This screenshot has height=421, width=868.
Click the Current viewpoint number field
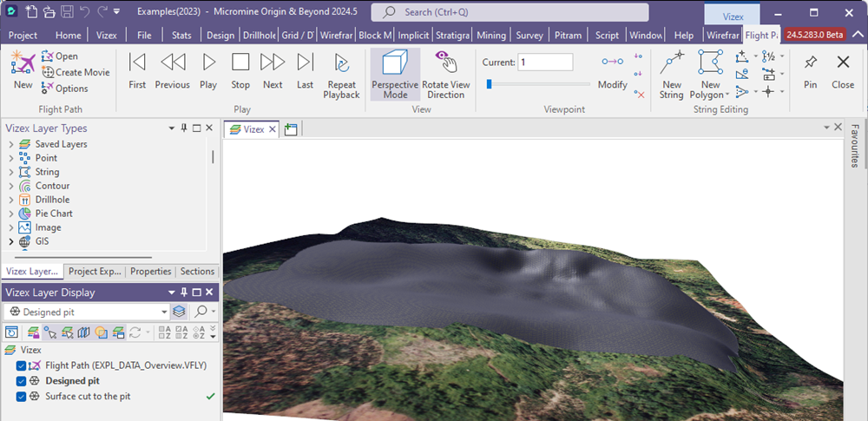(545, 62)
